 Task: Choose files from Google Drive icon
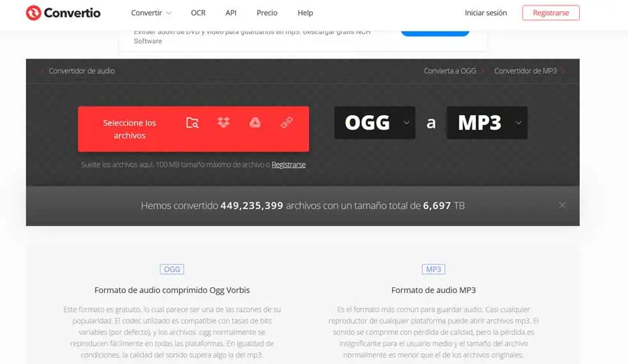(255, 122)
